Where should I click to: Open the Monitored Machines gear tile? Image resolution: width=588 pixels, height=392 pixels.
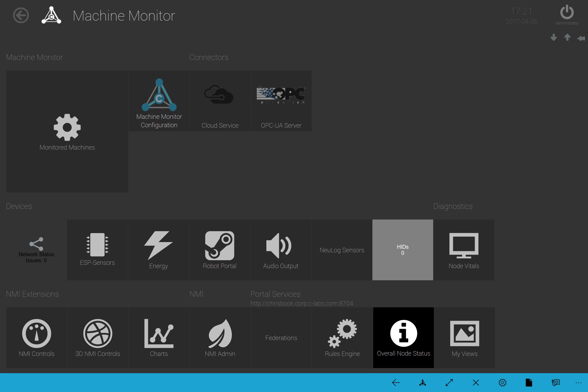coord(67,131)
